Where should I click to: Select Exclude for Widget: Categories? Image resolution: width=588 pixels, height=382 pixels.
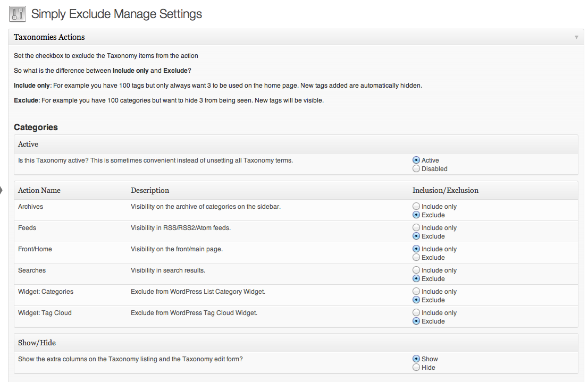[x=416, y=300]
